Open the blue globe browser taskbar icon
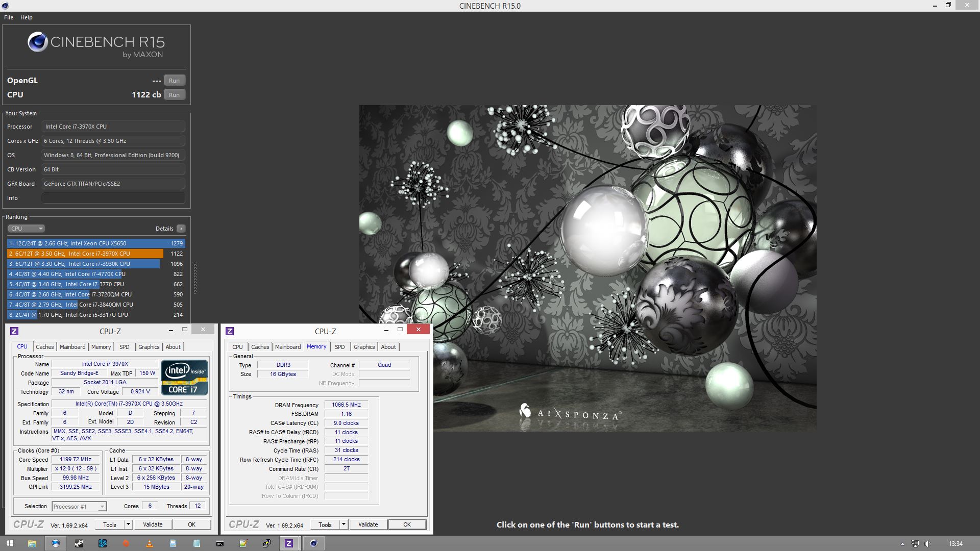The height and width of the screenshot is (551, 980). point(55,543)
